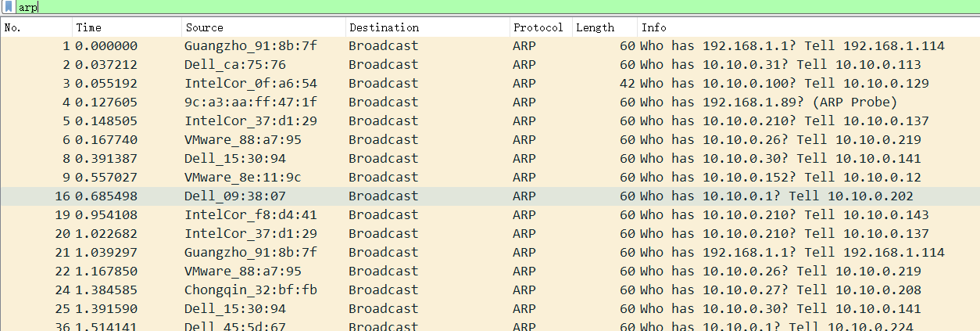Sort by the Protocol column header
This screenshot has height=331, width=980.
click(538, 27)
